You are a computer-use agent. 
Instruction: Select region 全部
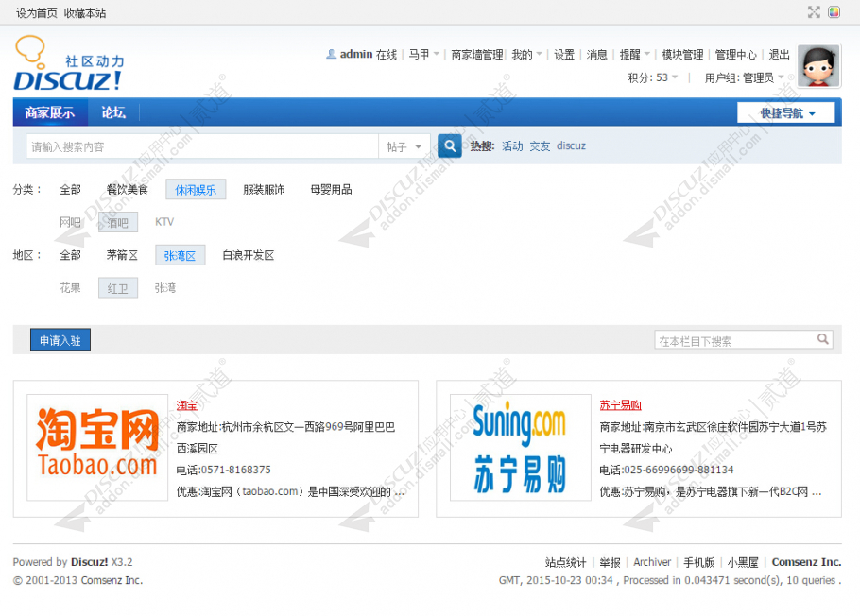(x=70, y=256)
